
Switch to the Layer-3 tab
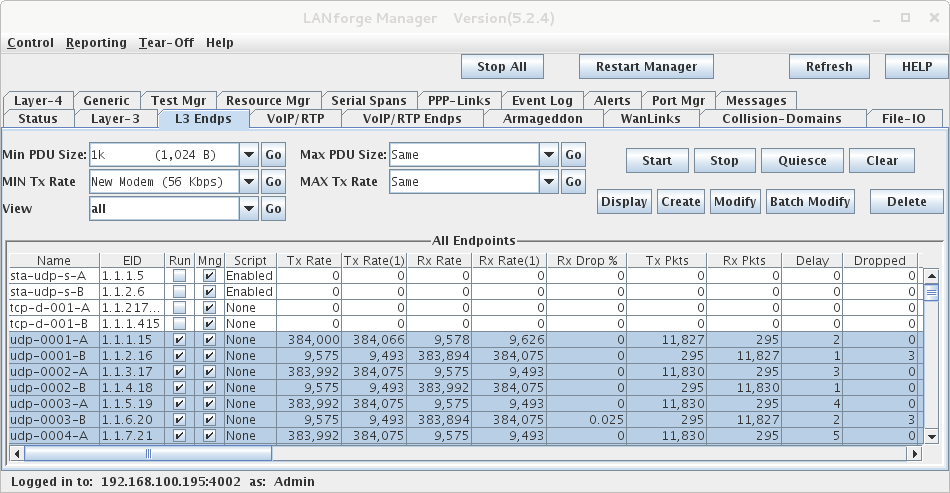pyautogui.click(x=116, y=119)
